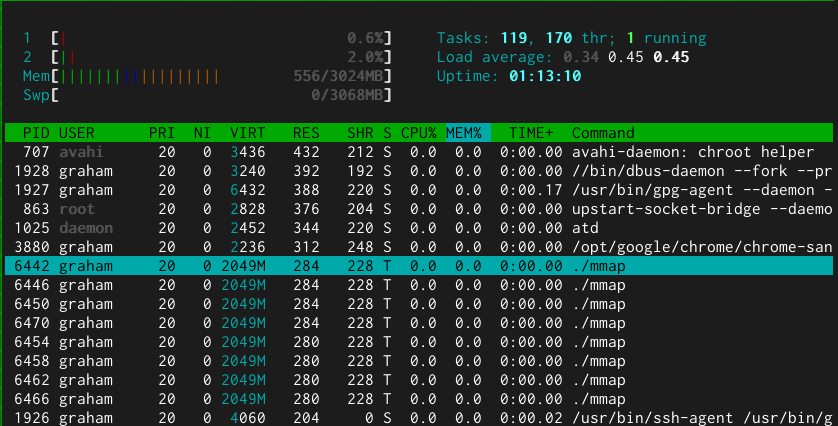
Task: Sort by the VIRT column header
Action: (x=248, y=133)
